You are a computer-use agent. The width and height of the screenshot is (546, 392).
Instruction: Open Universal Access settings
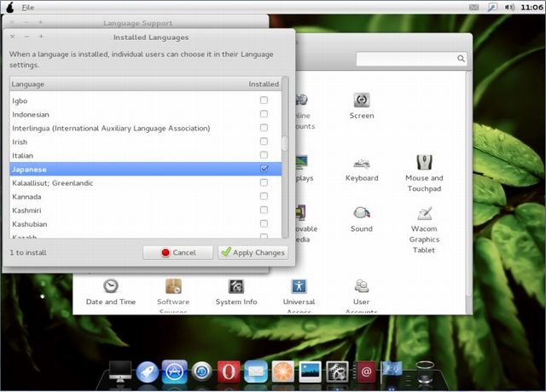[299, 286]
